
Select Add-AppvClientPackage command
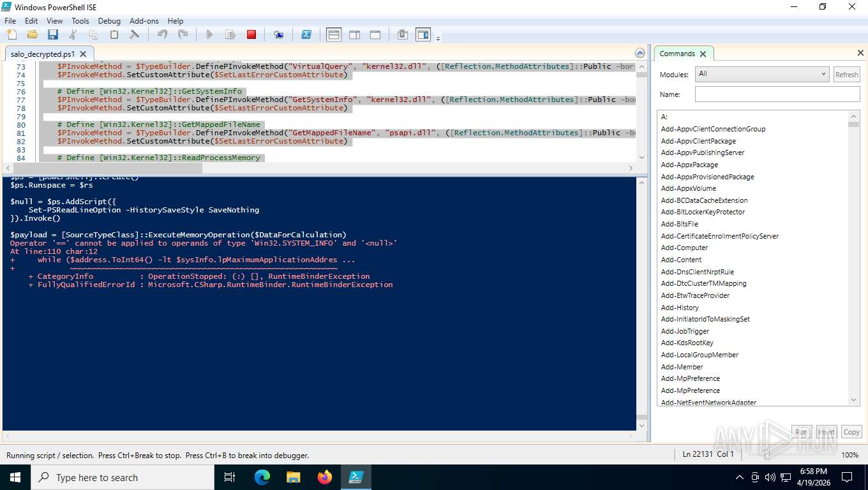point(698,141)
